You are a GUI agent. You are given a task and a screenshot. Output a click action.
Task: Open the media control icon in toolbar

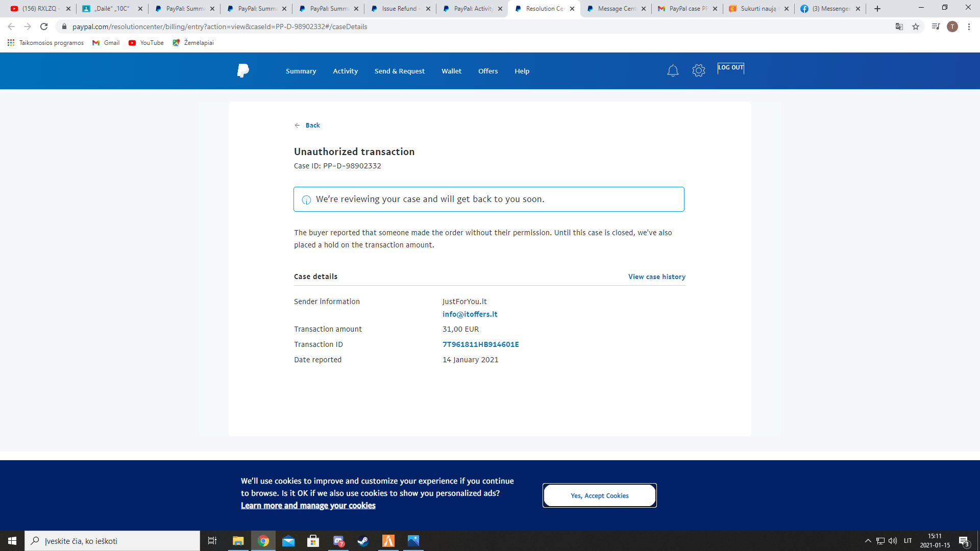[936, 27]
